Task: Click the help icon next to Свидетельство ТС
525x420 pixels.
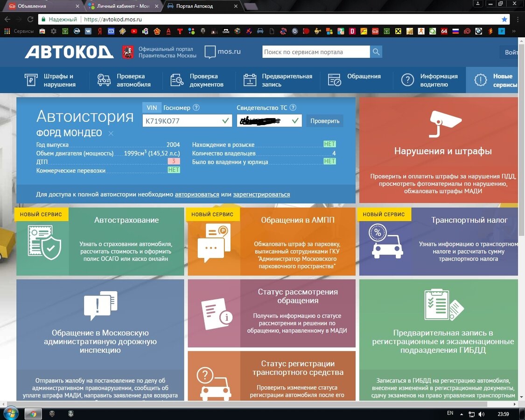Action: tap(293, 108)
